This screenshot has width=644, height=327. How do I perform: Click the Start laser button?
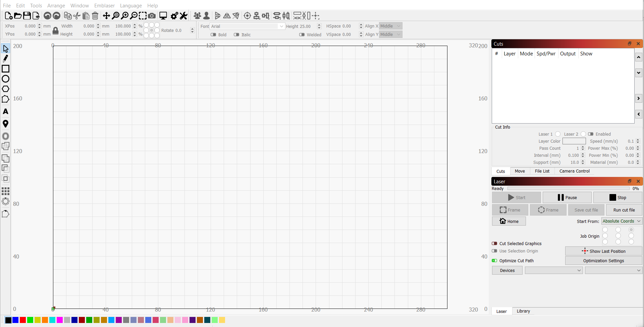(516, 197)
